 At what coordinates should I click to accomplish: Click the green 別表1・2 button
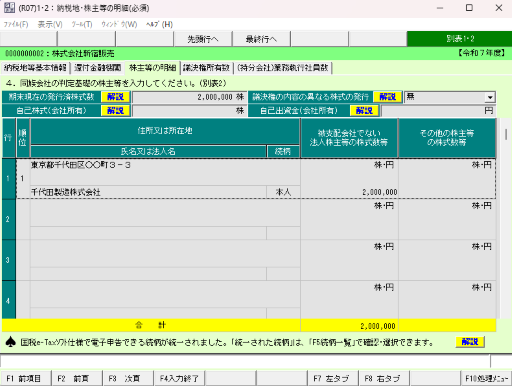coord(459,39)
